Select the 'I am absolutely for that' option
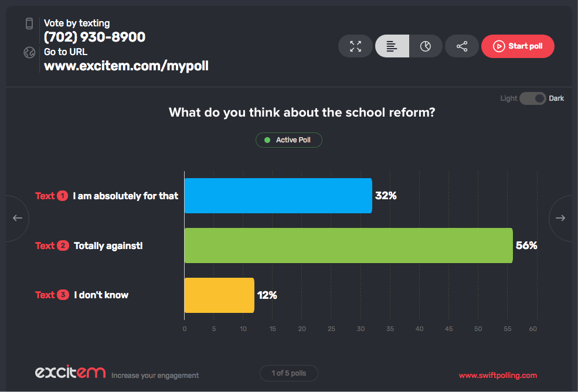The width and height of the screenshot is (578, 392). (125, 196)
